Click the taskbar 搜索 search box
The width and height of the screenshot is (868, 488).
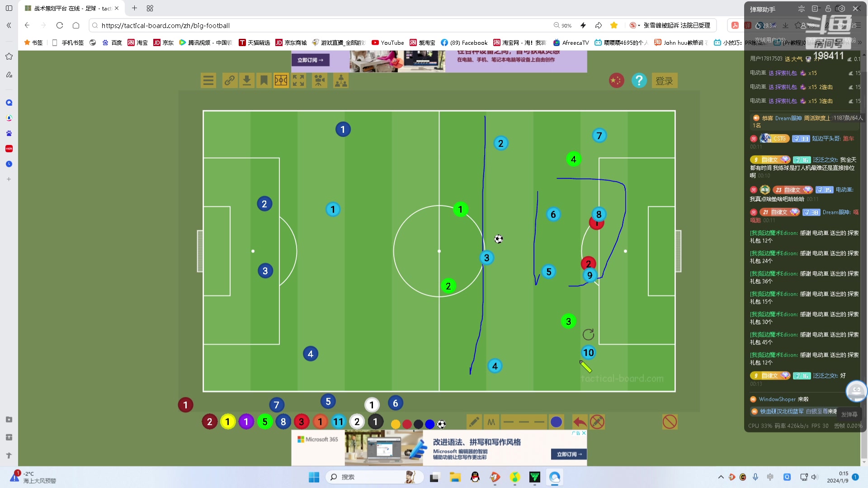[x=374, y=477]
